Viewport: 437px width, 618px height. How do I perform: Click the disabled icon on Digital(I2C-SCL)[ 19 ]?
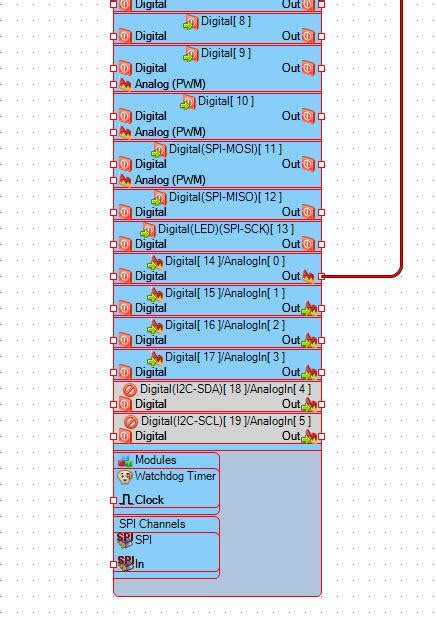pyautogui.click(x=130, y=422)
